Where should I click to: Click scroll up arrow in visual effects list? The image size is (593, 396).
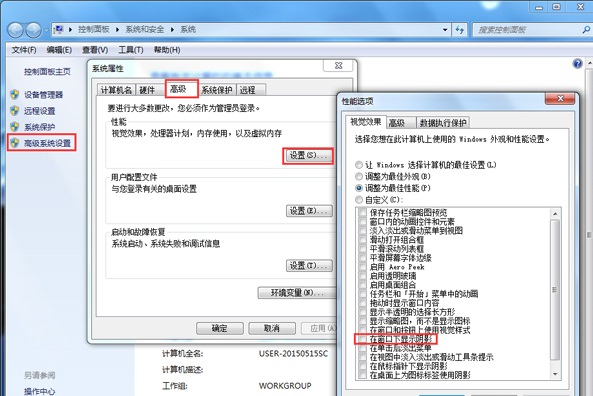click(555, 213)
